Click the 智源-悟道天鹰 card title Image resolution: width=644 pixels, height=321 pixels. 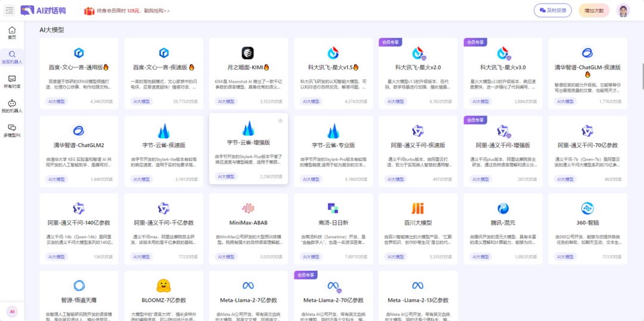click(x=79, y=300)
